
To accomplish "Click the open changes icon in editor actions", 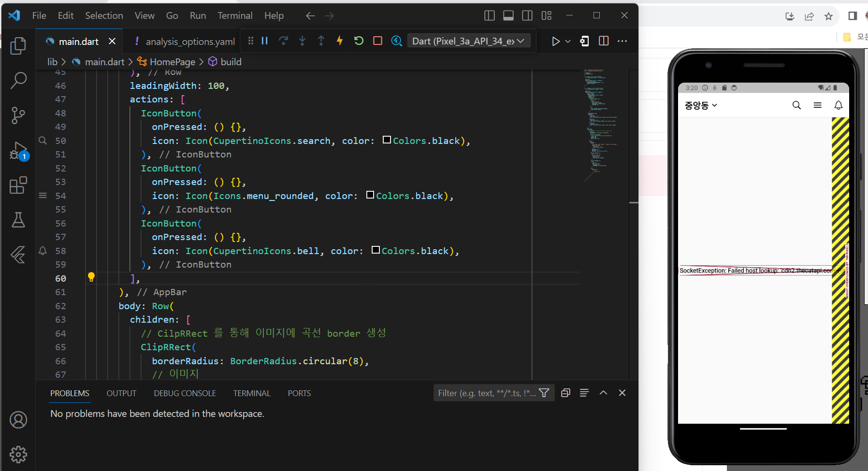I will coord(584,41).
